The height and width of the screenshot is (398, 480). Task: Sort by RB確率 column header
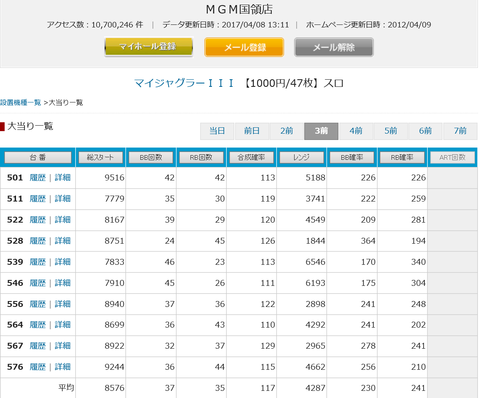402,157
